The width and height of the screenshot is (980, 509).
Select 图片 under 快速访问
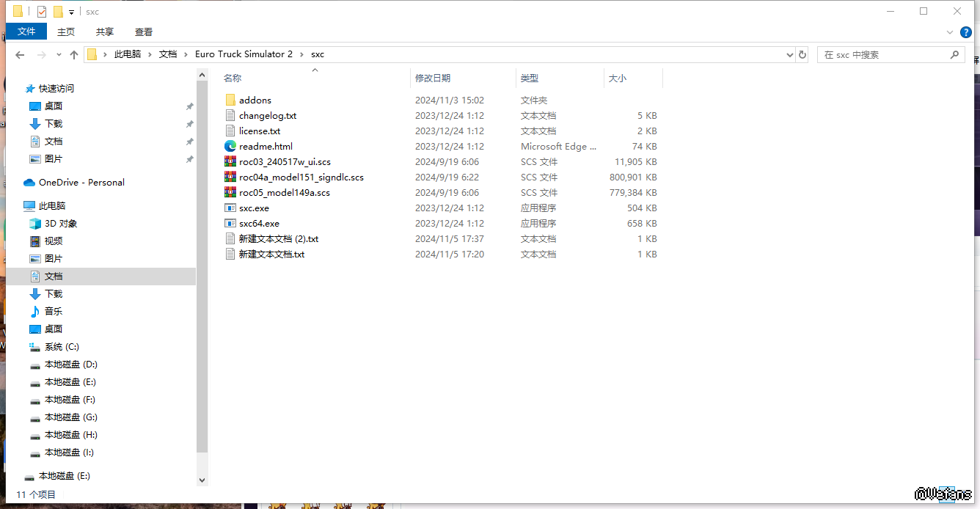click(54, 158)
